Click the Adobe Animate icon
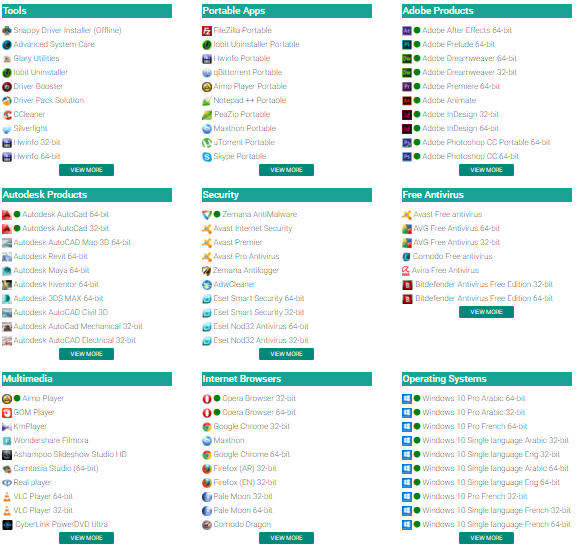This screenshot has width=578, height=548. tap(407, 101)
